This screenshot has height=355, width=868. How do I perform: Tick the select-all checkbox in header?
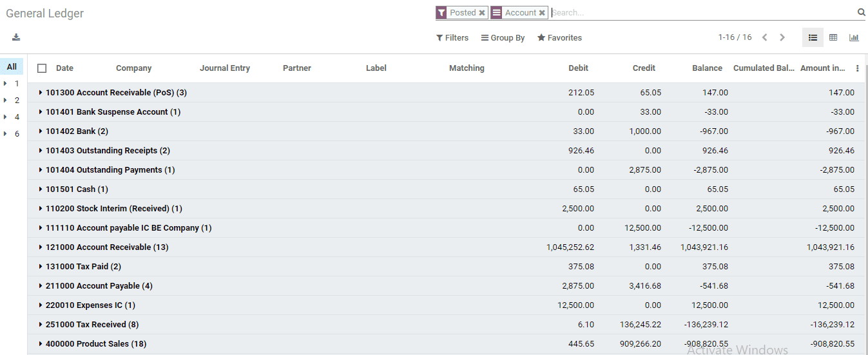pos(42,68)
